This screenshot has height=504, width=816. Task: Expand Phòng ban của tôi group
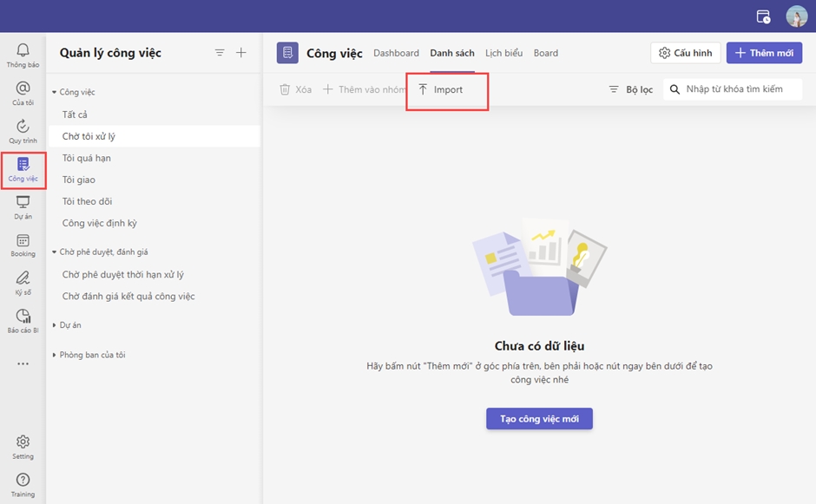tap(55, 355)
